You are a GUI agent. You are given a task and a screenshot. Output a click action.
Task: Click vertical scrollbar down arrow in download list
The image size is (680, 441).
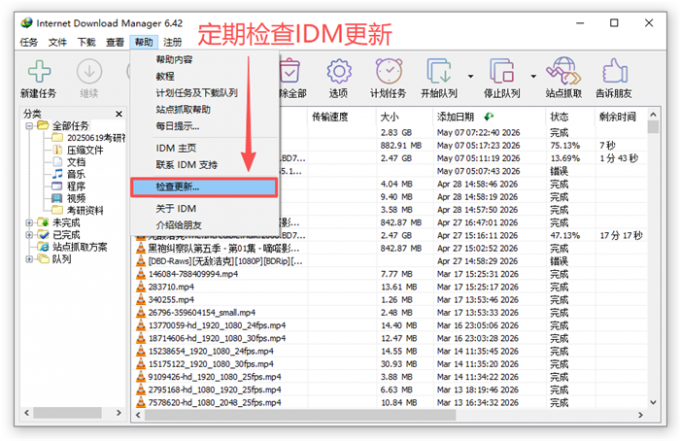pos(654,402)
